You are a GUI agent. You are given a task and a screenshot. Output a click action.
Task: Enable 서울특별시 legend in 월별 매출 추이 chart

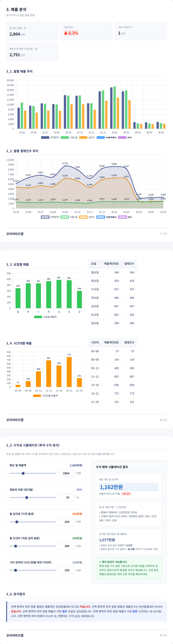[x=107, y=137]
